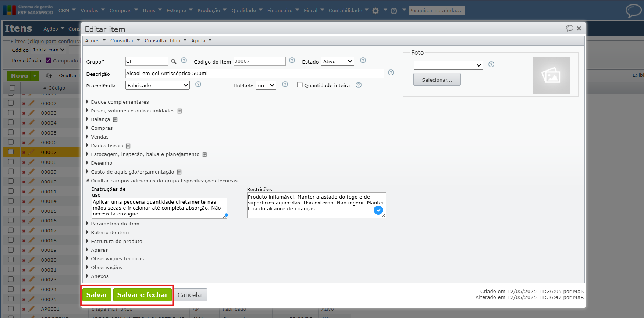Click the Salvar button
Viewport: 644px width, 318px height.
97,295
